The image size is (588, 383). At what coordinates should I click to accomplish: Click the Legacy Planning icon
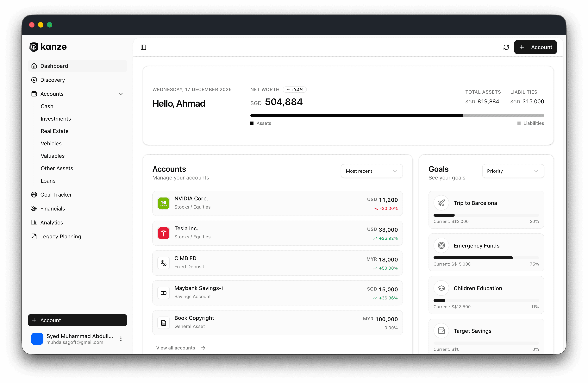34,236
